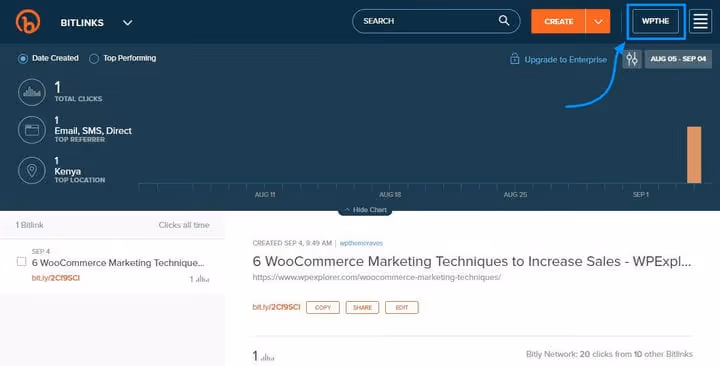Click the 6 WooCommerce Marketing Techniques title
The image size is (720, 366).
point(472,261)
